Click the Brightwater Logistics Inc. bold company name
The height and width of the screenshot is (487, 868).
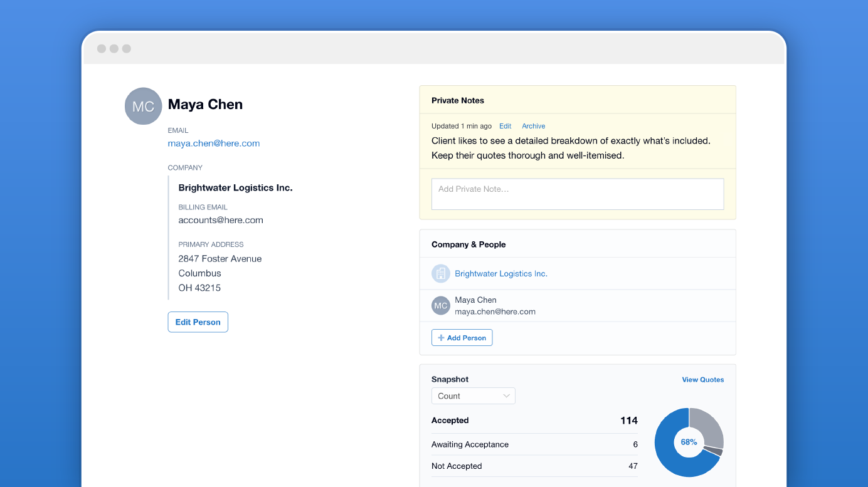coord(236,188)
